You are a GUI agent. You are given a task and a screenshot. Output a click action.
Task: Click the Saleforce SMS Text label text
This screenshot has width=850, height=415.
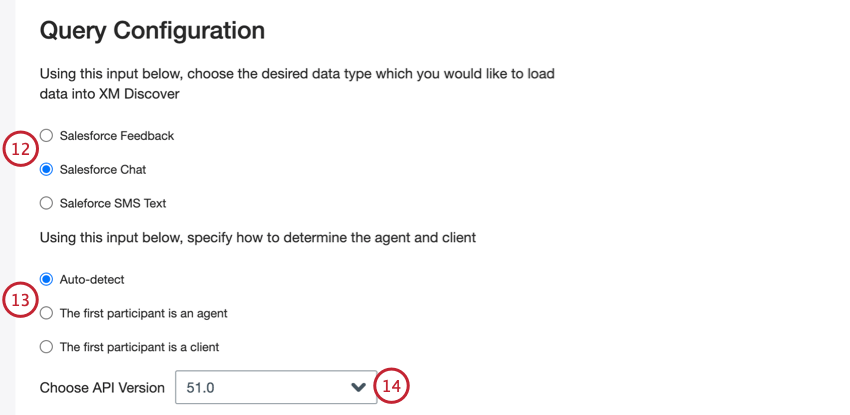(x=113, y=203)
